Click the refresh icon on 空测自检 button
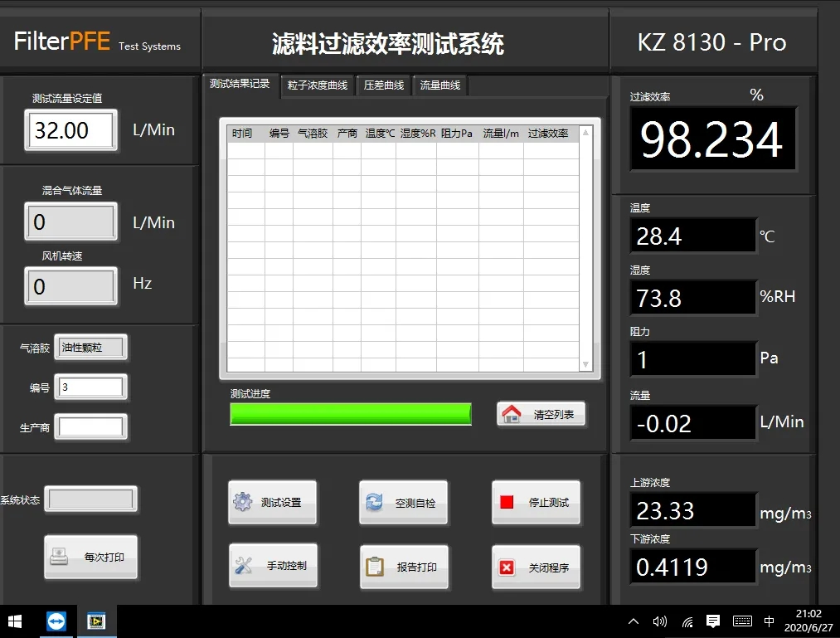The height and width of the screenshot is (638, 840). [374, 503]
